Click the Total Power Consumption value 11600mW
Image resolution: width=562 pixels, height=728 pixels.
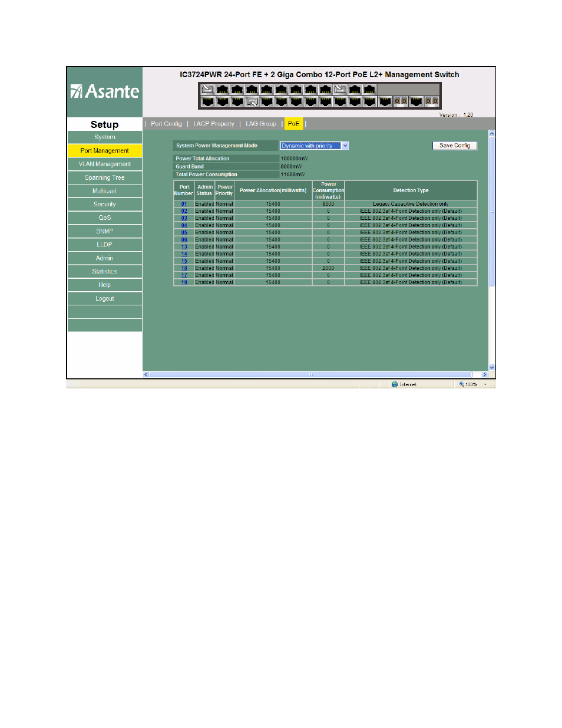coord(293,174)
